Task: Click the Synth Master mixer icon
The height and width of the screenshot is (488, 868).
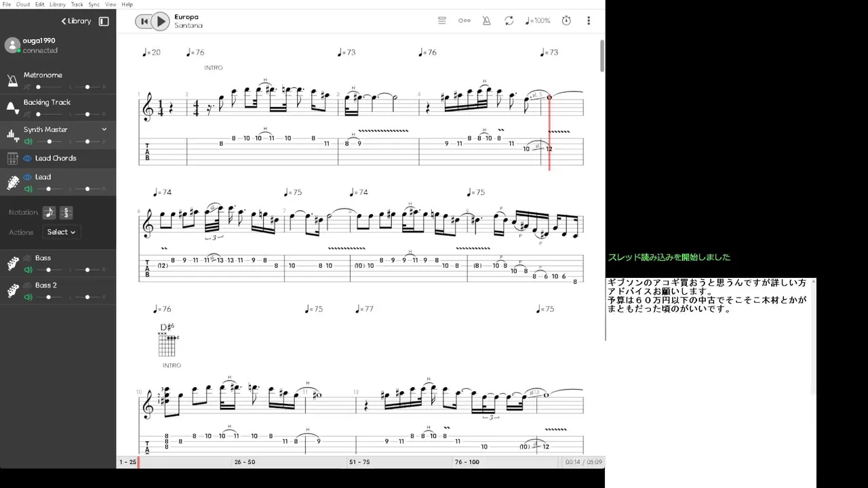Action: 12,135
